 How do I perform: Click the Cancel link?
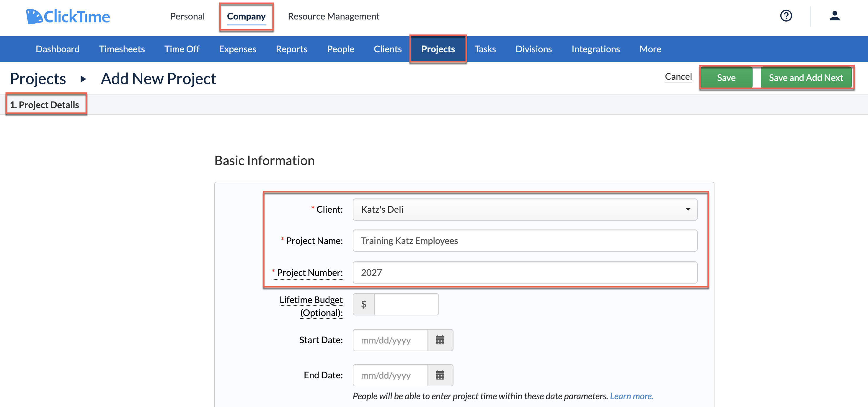678,77
